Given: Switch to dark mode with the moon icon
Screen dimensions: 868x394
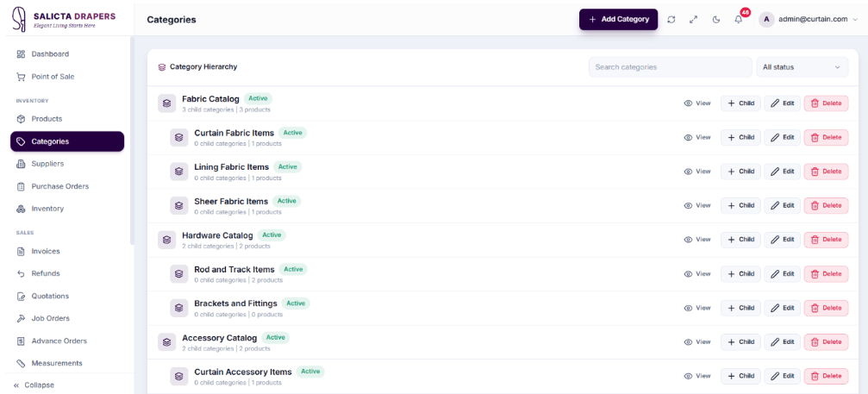Looking at the screenshot, I should point(715,19).
